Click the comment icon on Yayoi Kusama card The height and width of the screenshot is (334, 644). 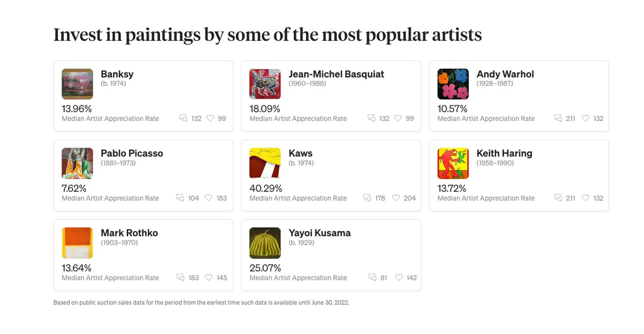pyautogui.click(x=372, y=277)
